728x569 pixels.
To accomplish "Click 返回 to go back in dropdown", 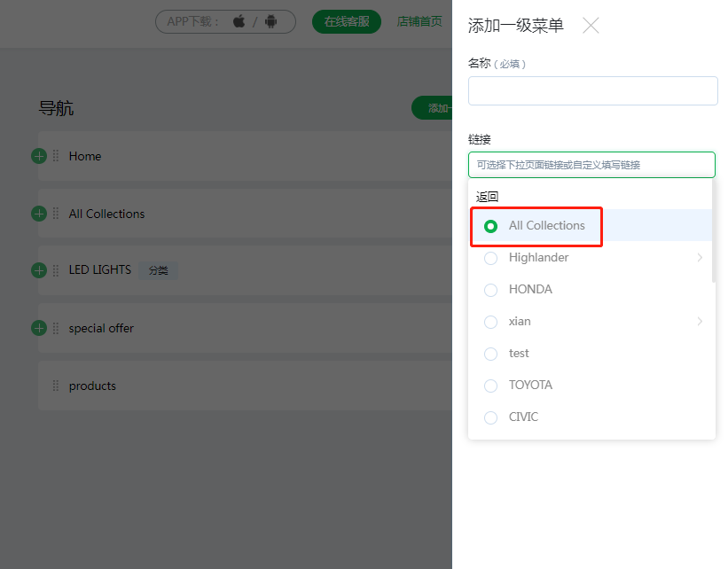I will (487, 197).
